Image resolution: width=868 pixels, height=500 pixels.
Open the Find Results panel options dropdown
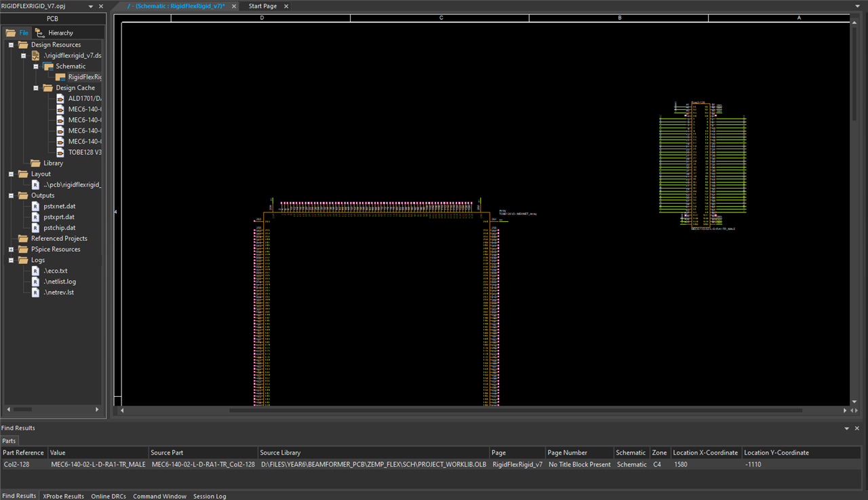pyautogui.click(x=847, y=428)
